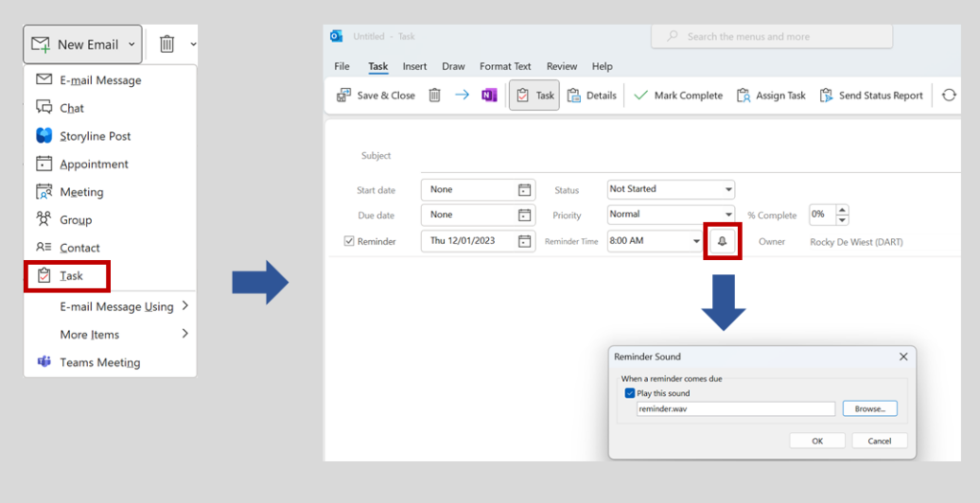
Task: Click the reminder sound bell icon
Action: [723, 242]
